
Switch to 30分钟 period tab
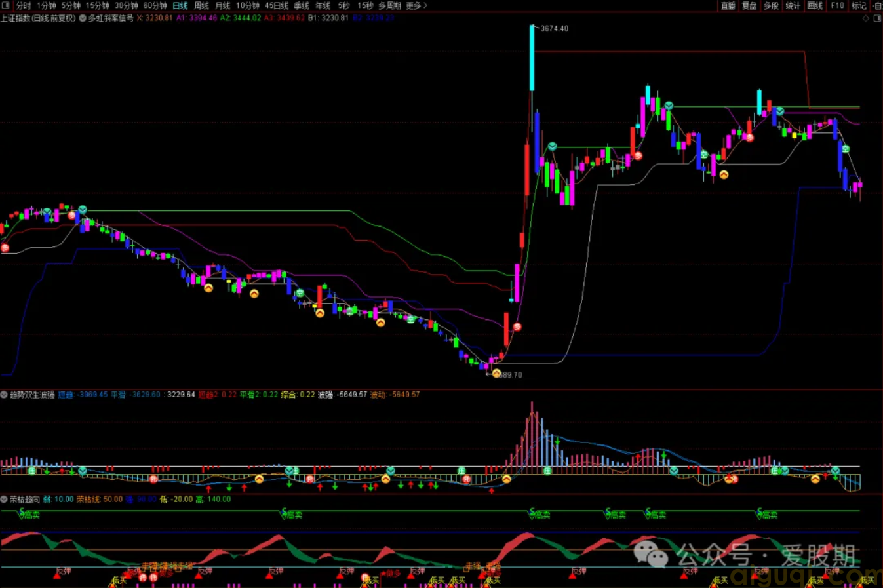[127, 5]
